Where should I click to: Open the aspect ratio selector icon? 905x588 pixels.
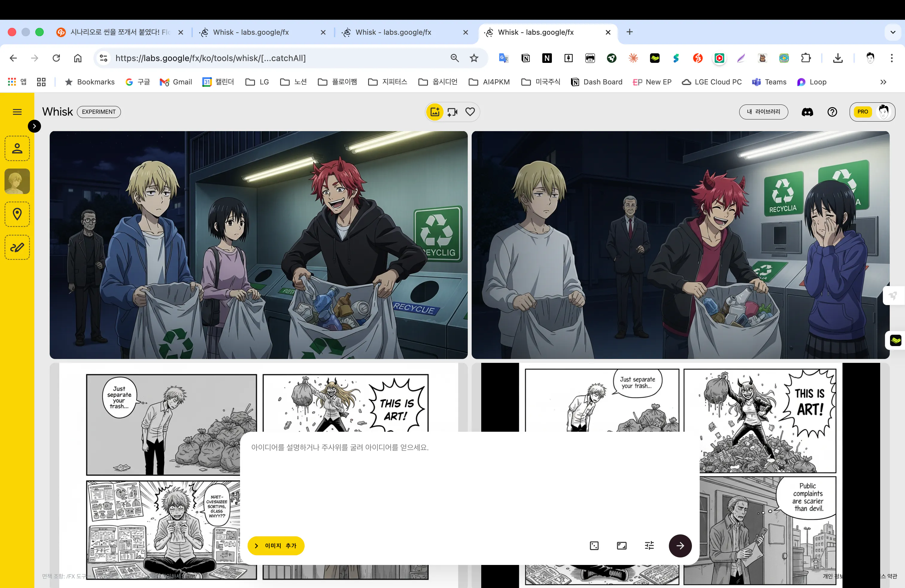pyautogui.click(x=622, y=546)
